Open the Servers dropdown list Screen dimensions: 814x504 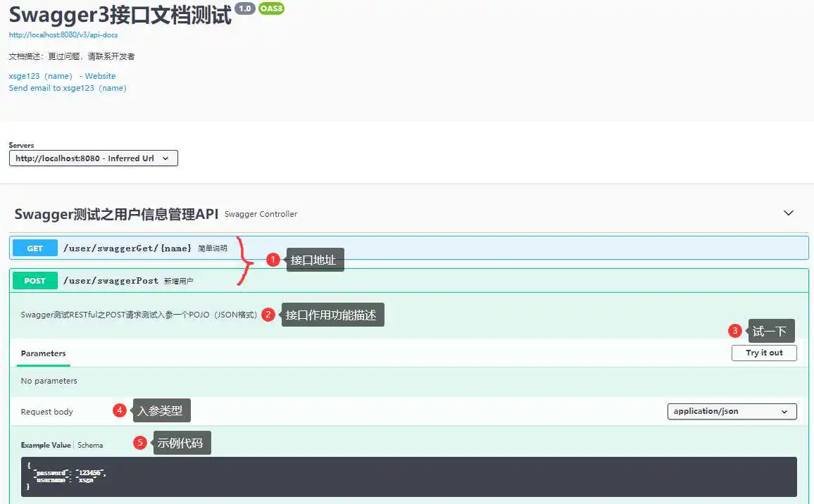click(x=93, y=158)
